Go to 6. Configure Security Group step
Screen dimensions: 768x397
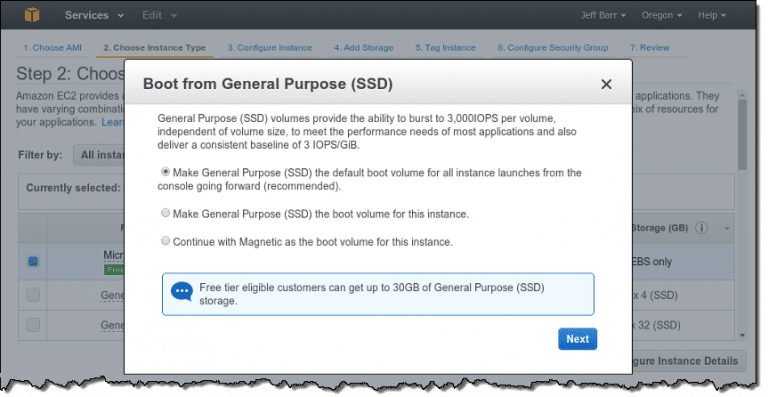(x=553, y=48)
